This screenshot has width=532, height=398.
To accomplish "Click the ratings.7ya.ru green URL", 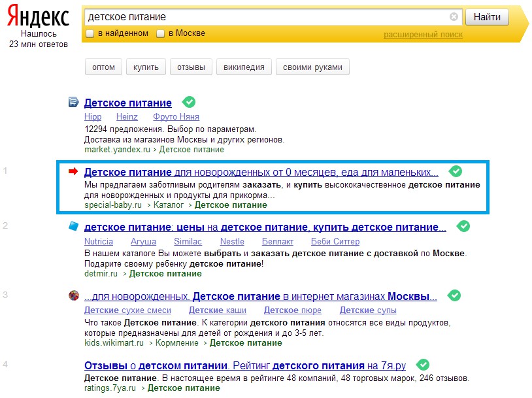I will (110, 388).
